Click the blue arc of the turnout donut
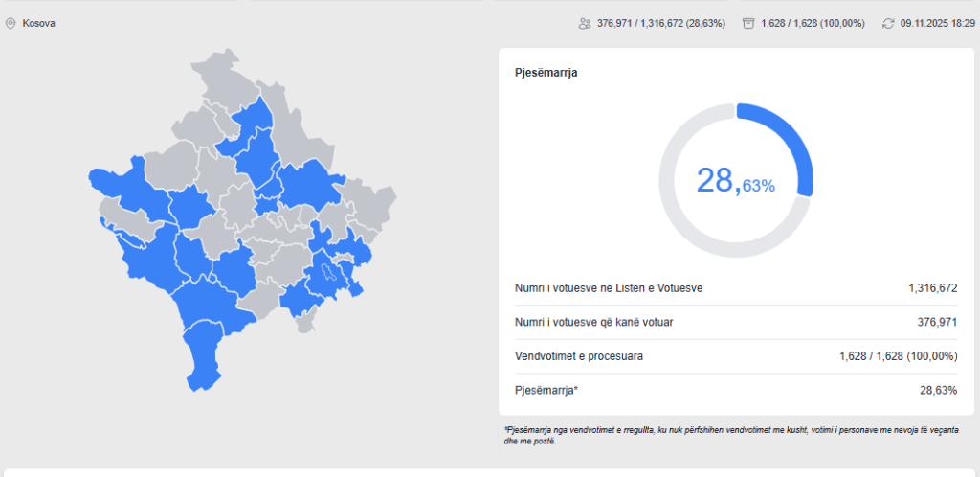The image size is (980, 477). click(792, 139)
